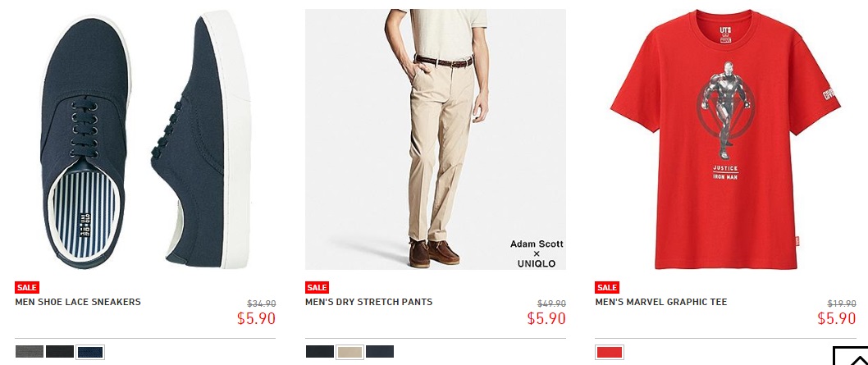Click the SALE badge above the sneakers title
Viewport: 868px width, 365px height.
(x=26, y=288)
